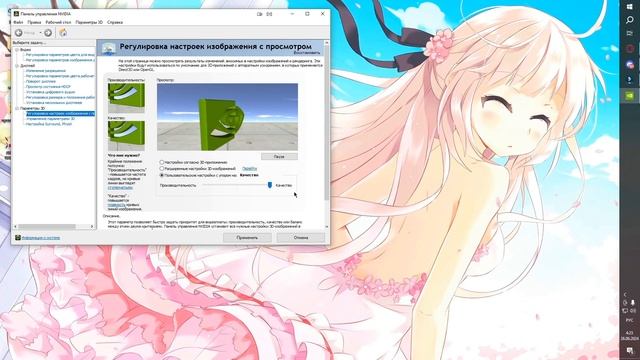Select Регулировка параметров изображения для видео item
Screen dimensions: 640x360
coord(60,60)
